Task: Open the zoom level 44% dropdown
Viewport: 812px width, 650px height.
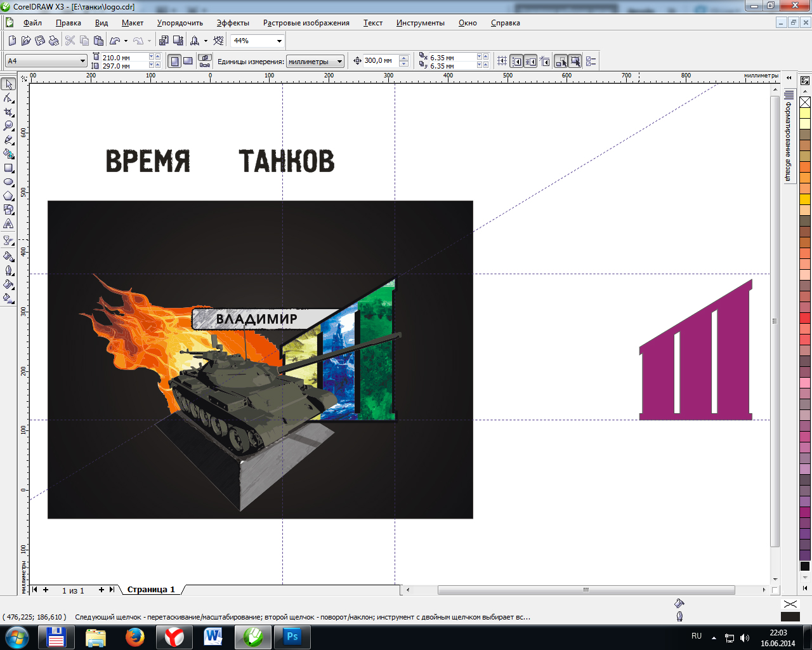Action: (x=279, y=41)
